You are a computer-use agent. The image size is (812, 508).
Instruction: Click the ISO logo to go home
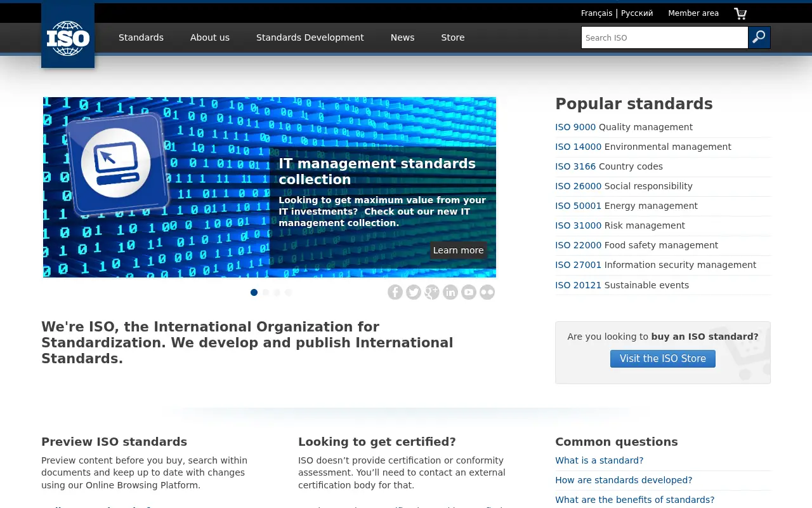pyautogui.click(x=68, y=36)
